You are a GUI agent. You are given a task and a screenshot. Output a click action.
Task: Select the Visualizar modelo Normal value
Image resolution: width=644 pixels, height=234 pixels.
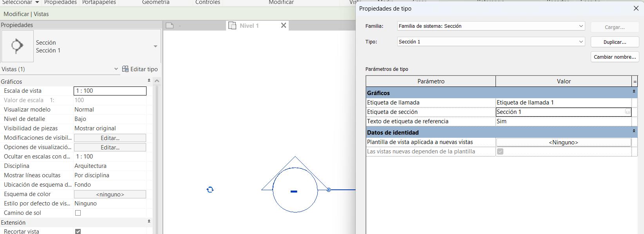click(x=110, y=110)
